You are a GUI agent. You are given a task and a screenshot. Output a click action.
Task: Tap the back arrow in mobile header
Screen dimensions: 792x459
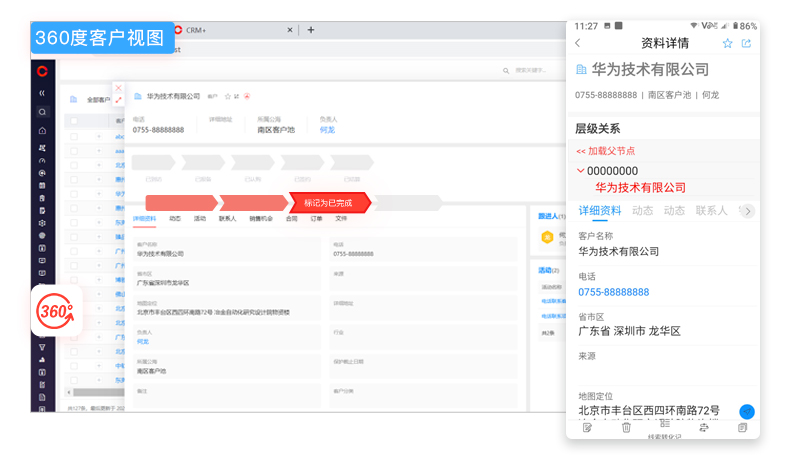pyautogui.click(x=578, y=43)
